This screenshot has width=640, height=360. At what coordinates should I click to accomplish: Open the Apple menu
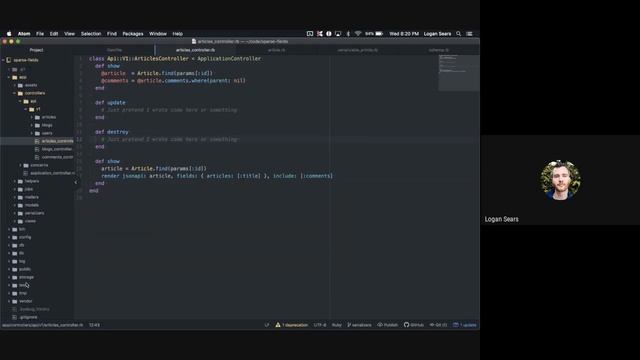tap(9, 34)
